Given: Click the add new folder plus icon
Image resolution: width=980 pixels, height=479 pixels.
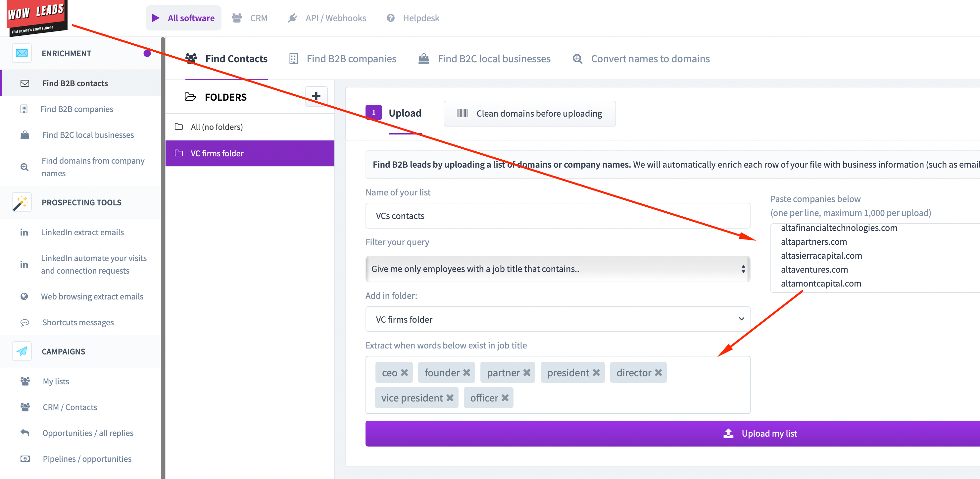Looking at the screenshot, I should (316, 96).
